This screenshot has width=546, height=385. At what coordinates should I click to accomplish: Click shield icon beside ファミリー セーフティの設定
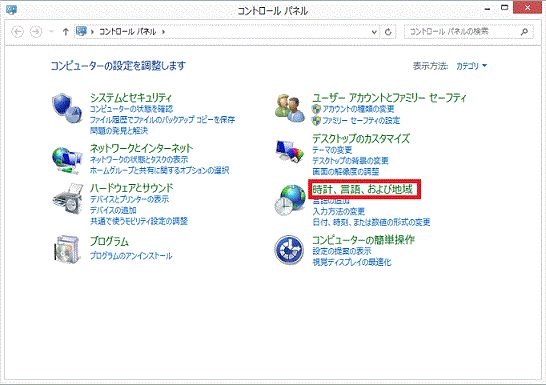[316, 120]
